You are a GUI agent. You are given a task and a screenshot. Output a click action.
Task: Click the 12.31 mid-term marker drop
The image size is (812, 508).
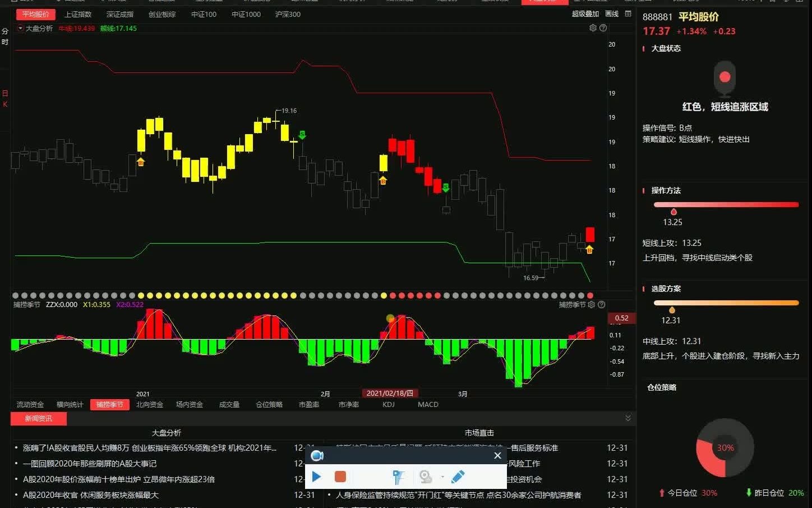(672, 310)
